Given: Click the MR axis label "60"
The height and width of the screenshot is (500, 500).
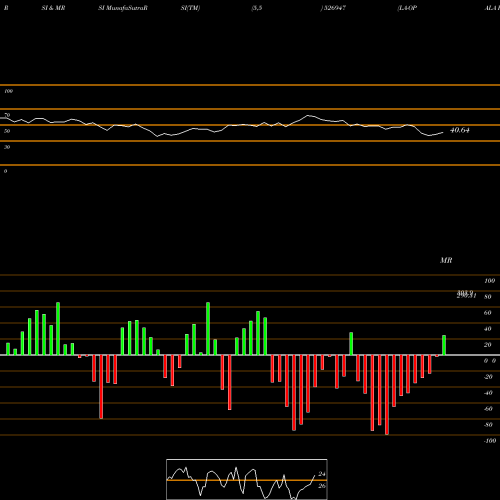Looking at the screenshot, I should tap(488, 313).
